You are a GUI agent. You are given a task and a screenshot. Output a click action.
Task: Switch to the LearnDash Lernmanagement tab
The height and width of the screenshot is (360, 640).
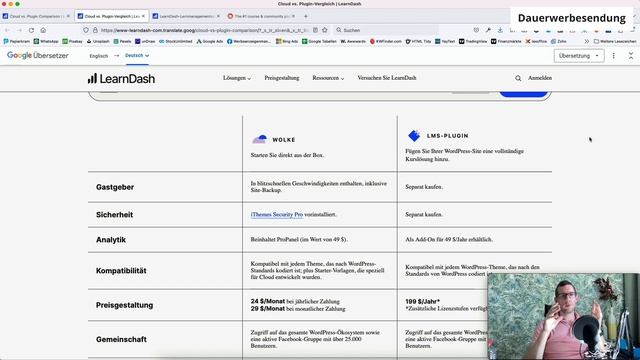(x=187, y=16)
